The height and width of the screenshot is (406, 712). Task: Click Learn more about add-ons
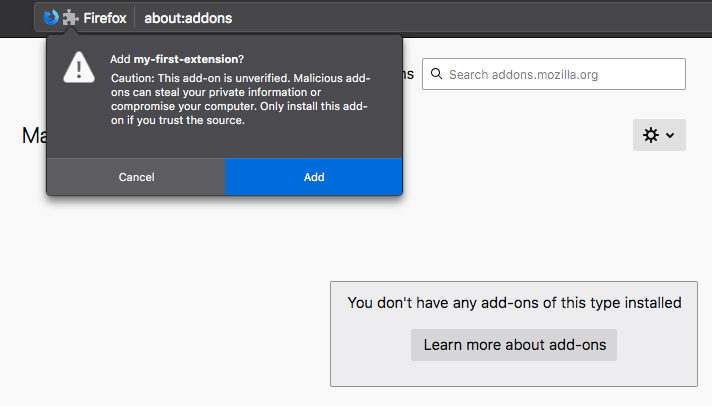[514, 345]
